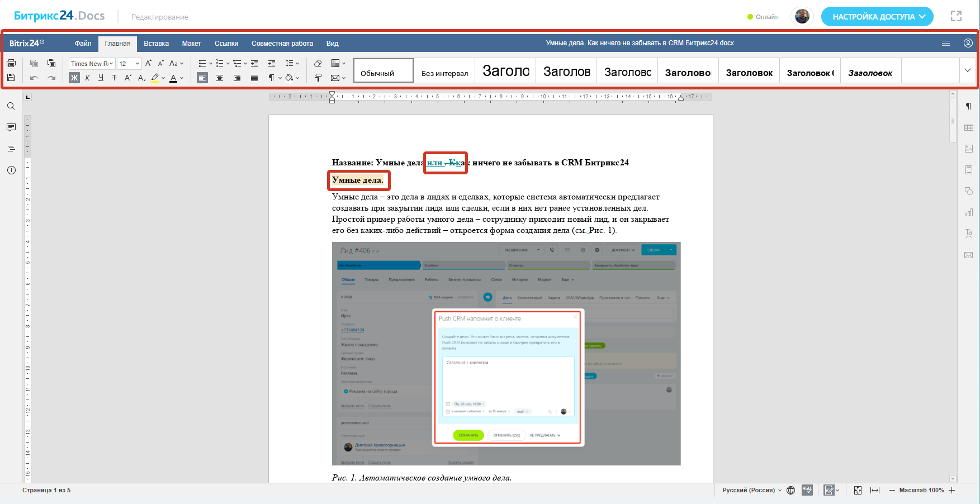This screenshot has height=504, width=980.
Task: Fit page to width in status bar
Action: [x=875, y=490]
